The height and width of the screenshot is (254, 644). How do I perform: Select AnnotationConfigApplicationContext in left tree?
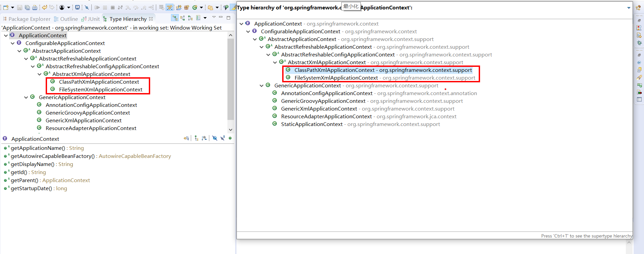[x=91, y=105]
